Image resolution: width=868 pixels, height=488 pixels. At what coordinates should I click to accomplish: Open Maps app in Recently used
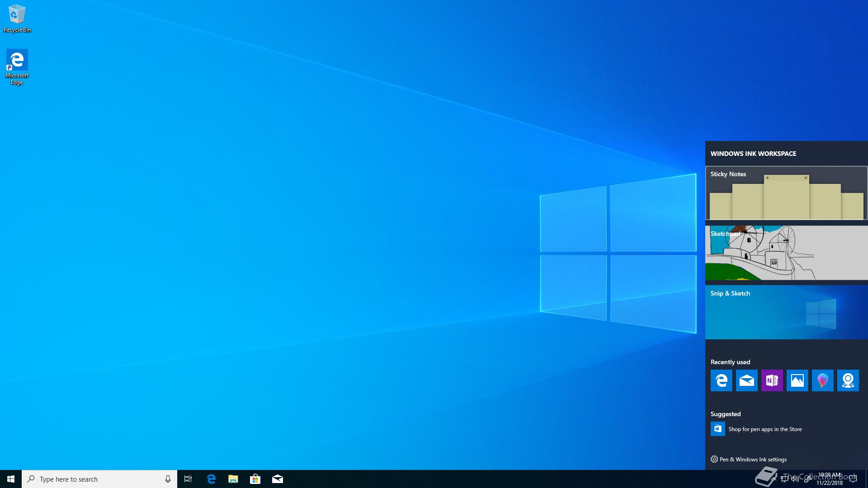pyautogui.click(x=848, y=380)
